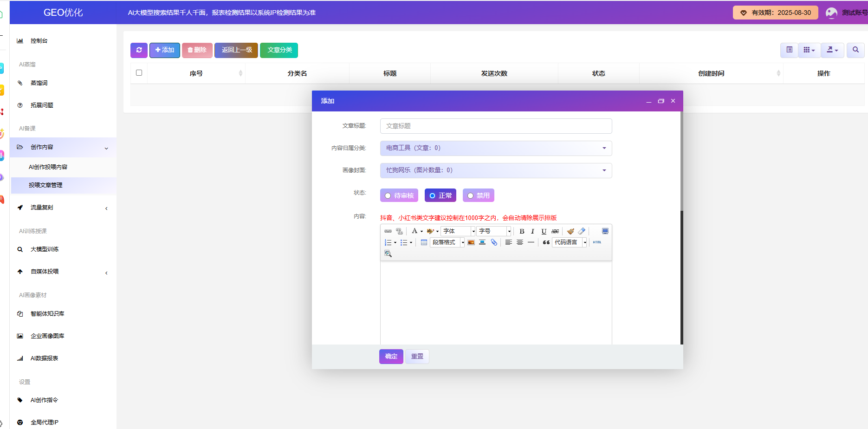Open the 内容归属分类 dropdown

click(496, 148)
